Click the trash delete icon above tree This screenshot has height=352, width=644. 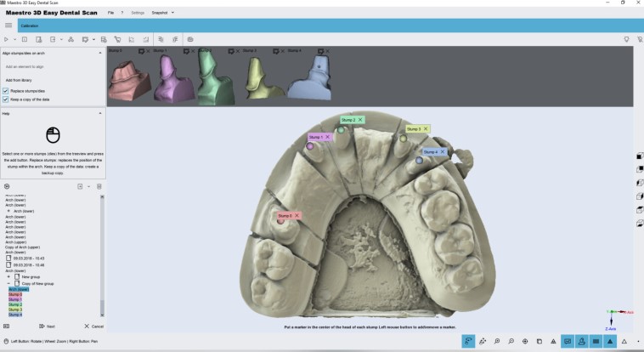pos(99,187)
